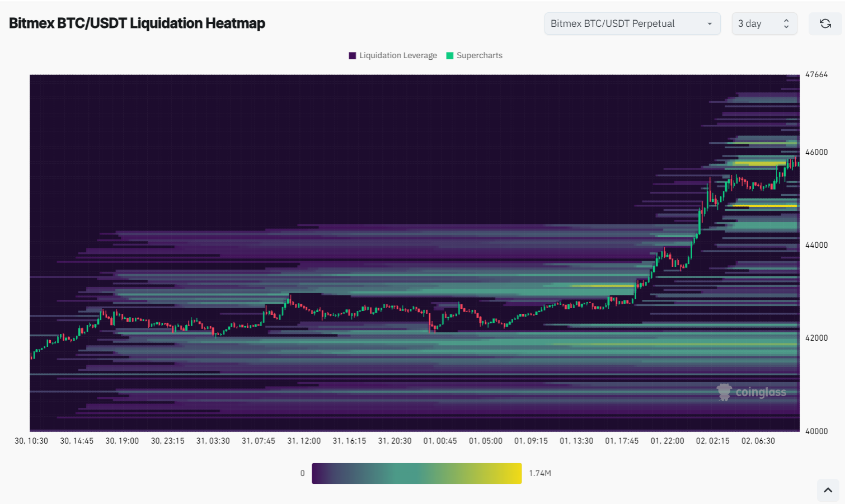Open the 3 day time range selector
This screenshot has width=845, height=504.
764,23
